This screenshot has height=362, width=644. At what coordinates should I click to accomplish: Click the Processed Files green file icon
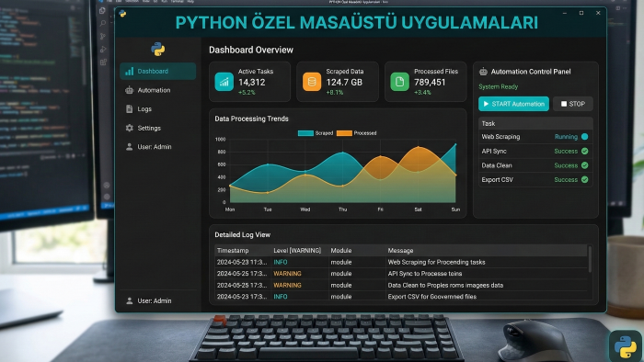pos(400,82)
